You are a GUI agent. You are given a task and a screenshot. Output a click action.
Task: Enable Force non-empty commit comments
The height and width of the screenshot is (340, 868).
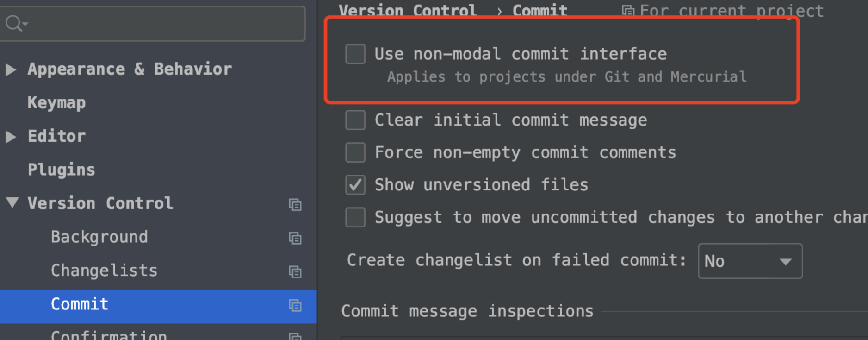(x=355, y=153)
